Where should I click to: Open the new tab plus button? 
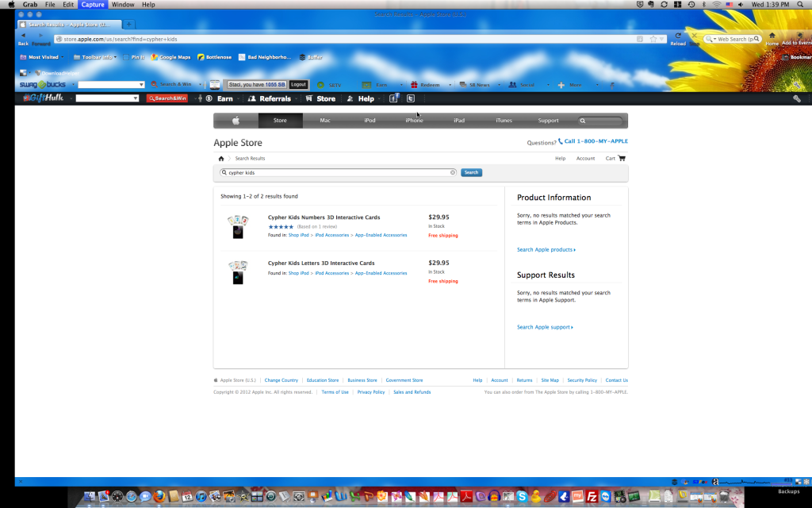tap(129, 25)
